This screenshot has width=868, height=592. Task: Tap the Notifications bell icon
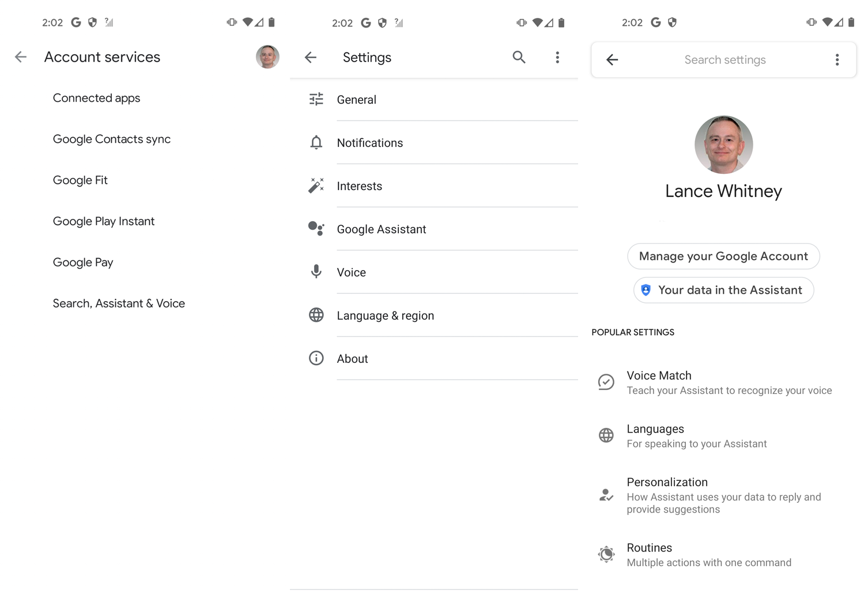pos(316,142)
